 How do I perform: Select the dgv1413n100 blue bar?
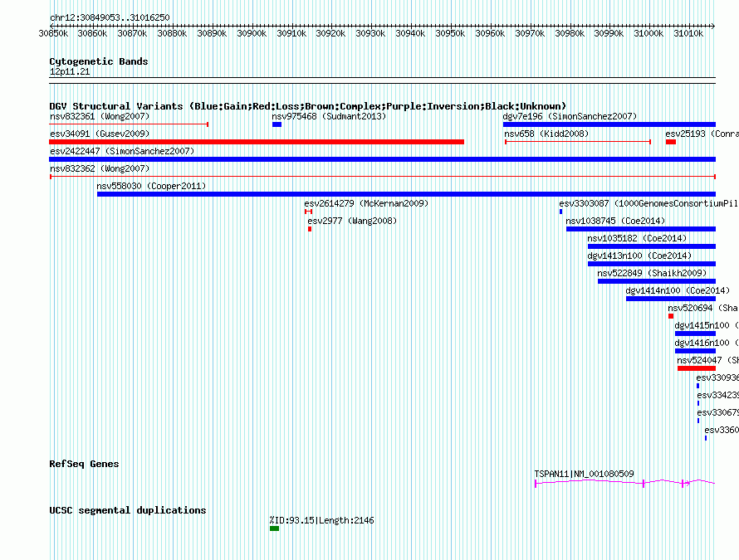coord(651,264)
